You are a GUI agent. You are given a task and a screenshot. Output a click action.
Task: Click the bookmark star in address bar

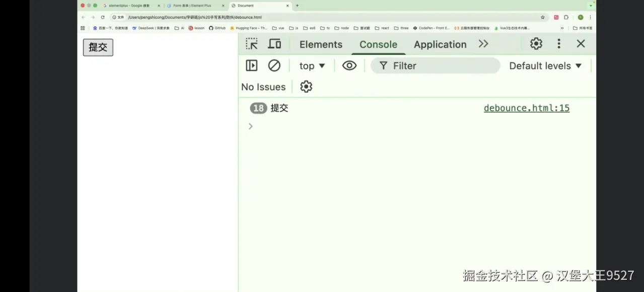tap(542, 17)
